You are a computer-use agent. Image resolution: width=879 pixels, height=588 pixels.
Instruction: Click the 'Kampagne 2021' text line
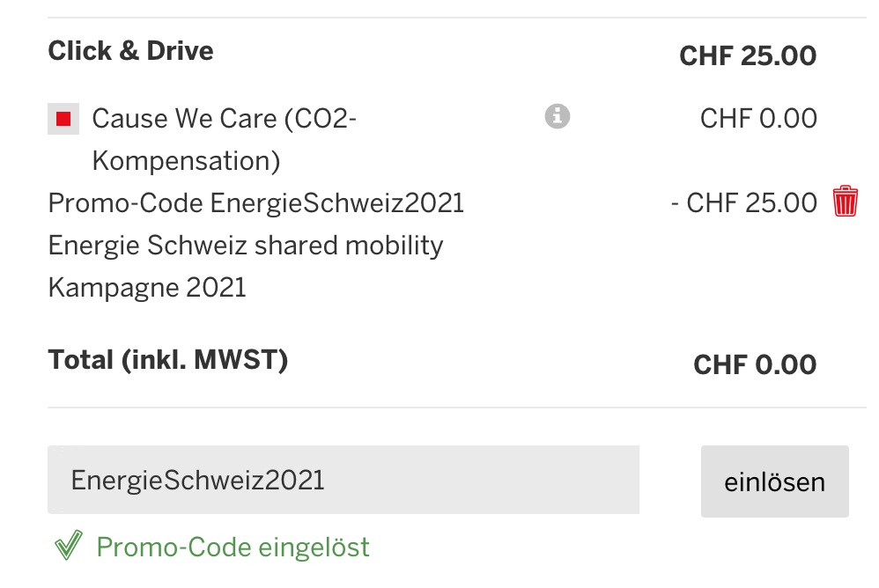tap(147, 288)
